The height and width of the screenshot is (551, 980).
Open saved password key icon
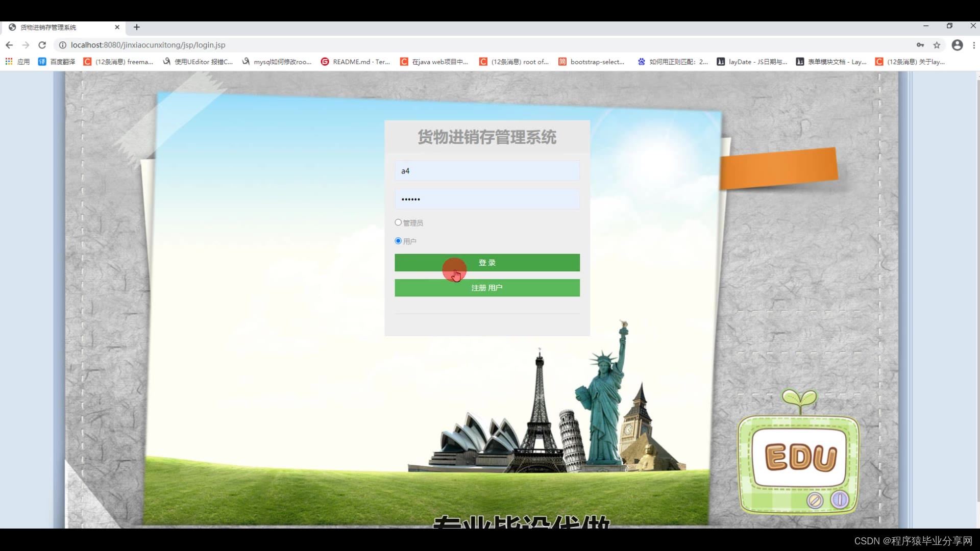(x=920, y=45)
